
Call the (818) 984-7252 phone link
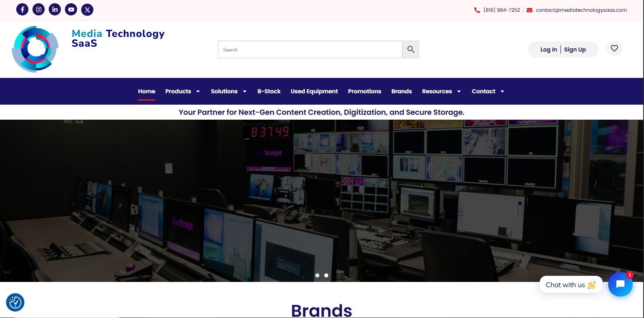pos(502,10)
